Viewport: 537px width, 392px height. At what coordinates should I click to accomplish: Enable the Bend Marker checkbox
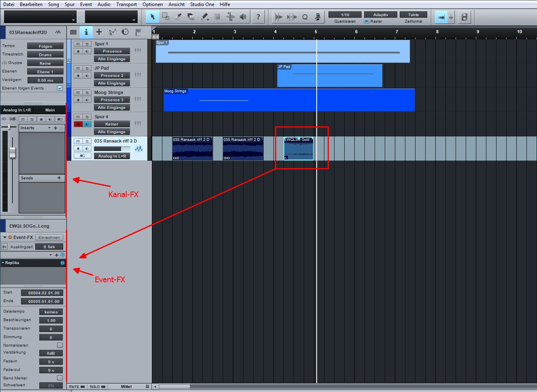[60, 378]
